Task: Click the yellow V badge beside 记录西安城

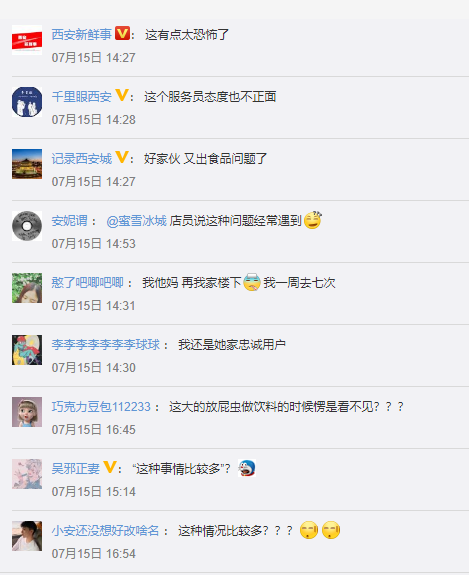Action: click(x=122, y=157)
